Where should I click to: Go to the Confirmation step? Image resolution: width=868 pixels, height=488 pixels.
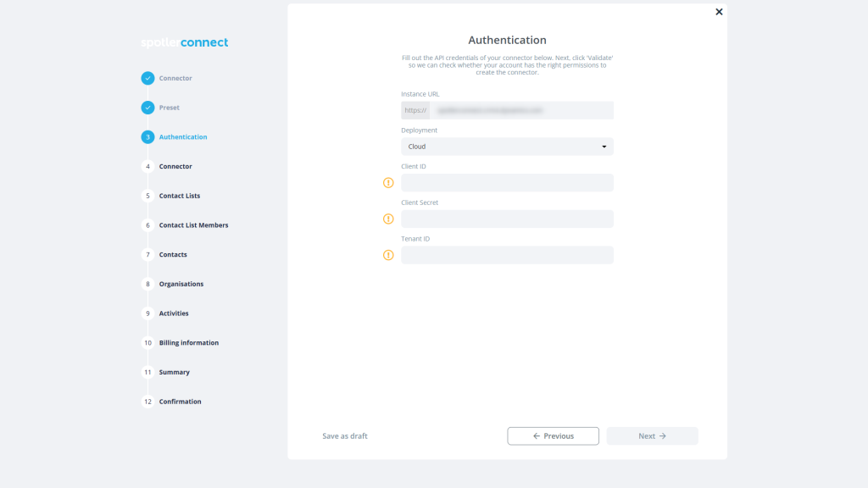tap(180, 402)
